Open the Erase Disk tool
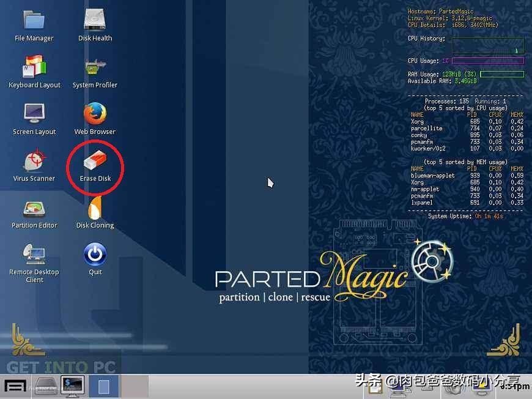The height and width of the screenshot is (399, 532). (x=95, y=162)
